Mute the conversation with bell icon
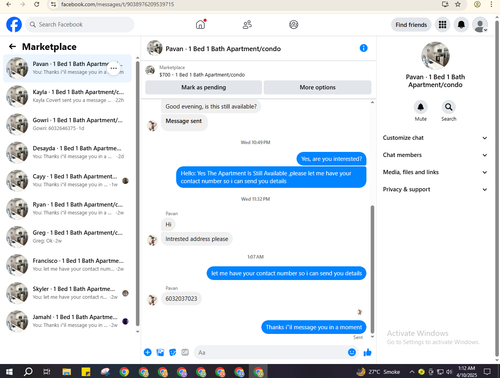Image resolution: width=500 pixels, height=378 pixels. (421, 107)
